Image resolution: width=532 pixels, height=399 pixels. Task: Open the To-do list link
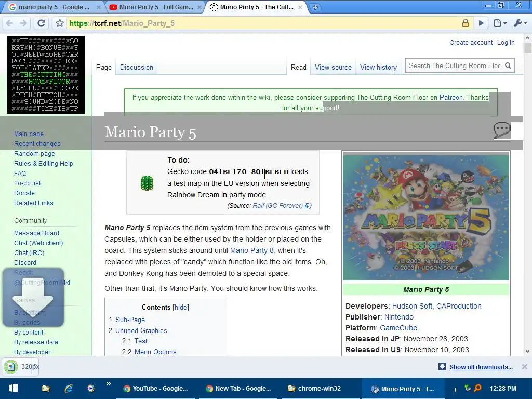[x=28, y=183]
